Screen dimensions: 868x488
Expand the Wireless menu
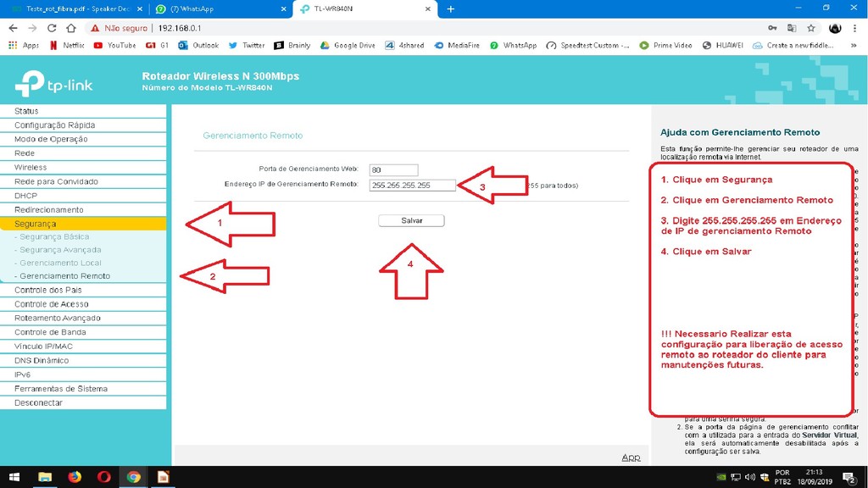[83, 167]
